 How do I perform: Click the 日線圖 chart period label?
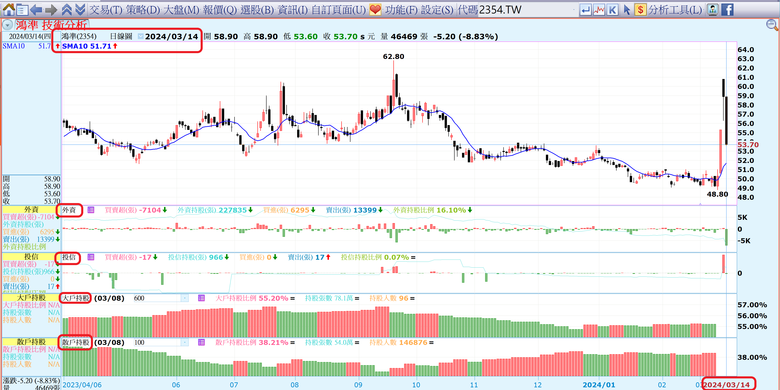(x=121, y=36)
